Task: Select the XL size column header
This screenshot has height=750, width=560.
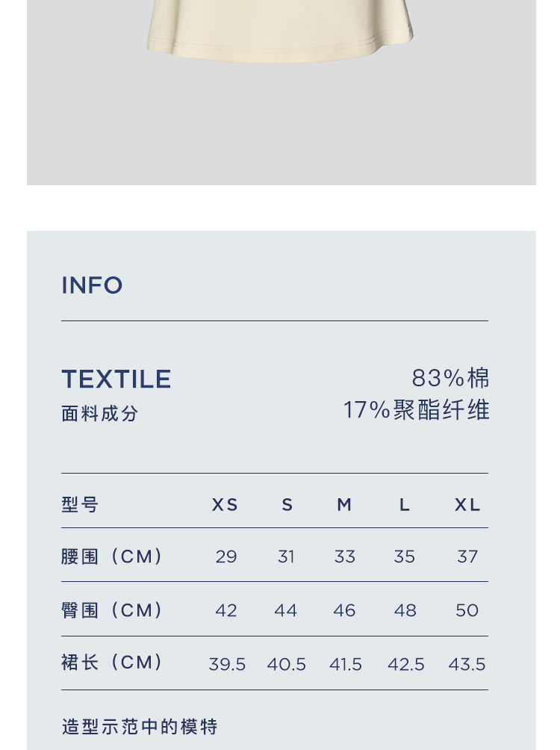Action: coord(467,505)
